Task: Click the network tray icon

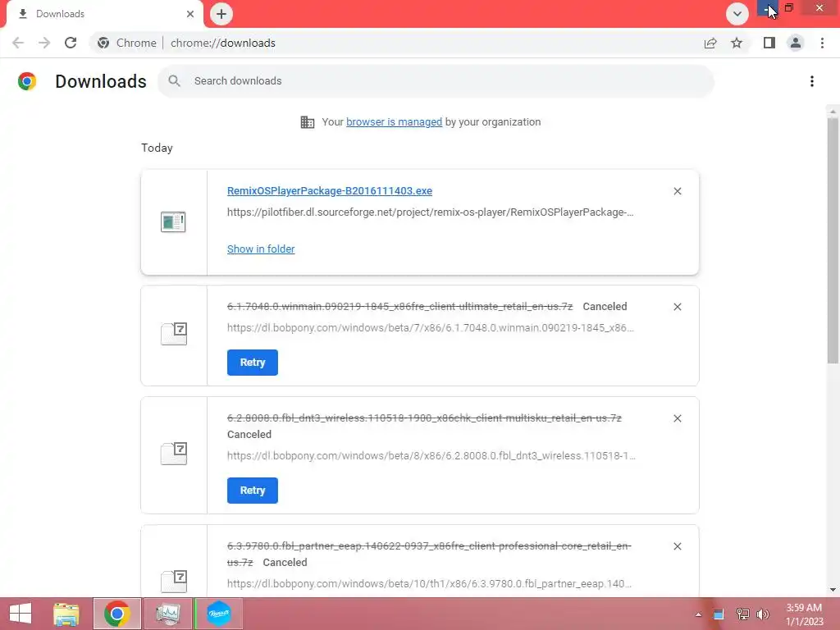Action: pos(742,614)
